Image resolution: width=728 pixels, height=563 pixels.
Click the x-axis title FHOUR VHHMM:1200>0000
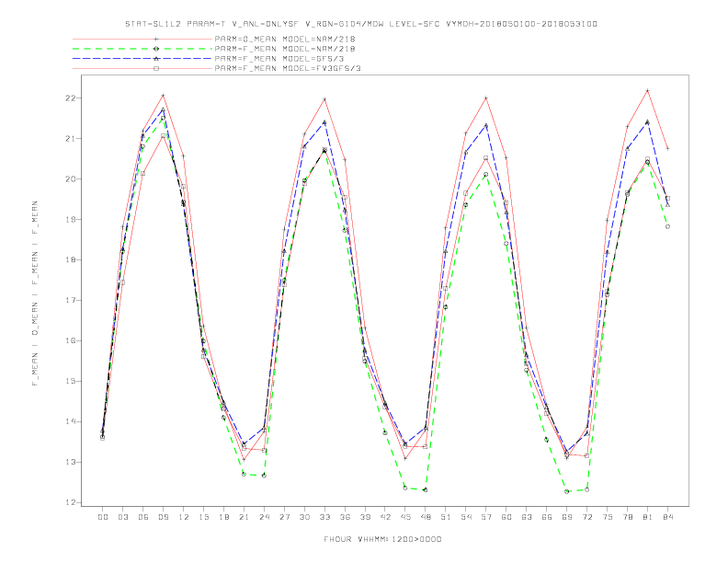(382, 539)
